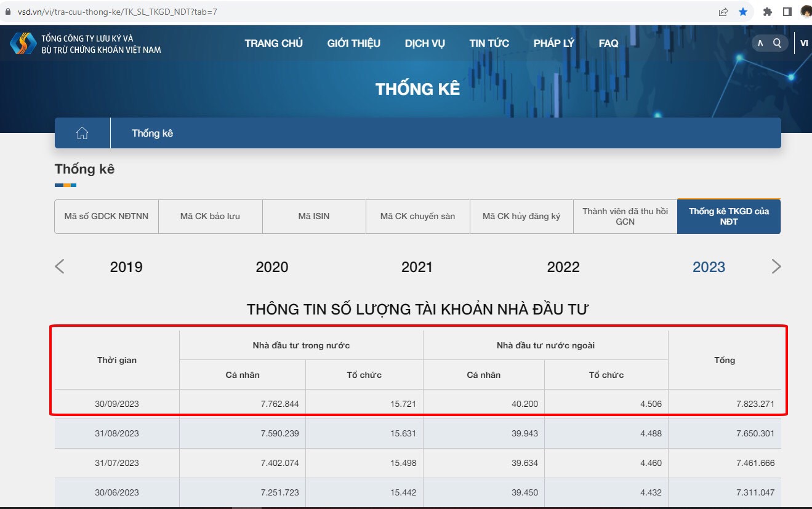Viewport: 812px width, 509px height.
Task: Open the site search magnifier icon
Action: (777, 43)
